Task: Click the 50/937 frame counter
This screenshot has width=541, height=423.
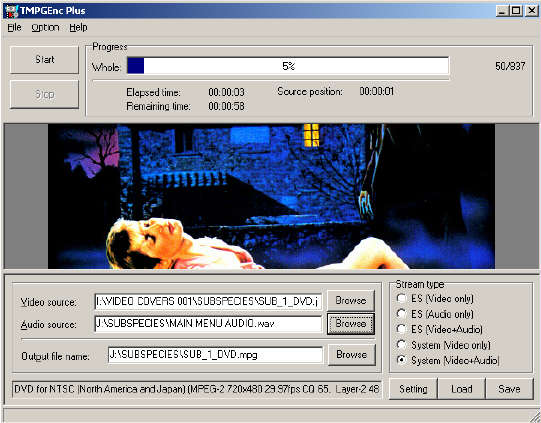Action: coord(510,66)
